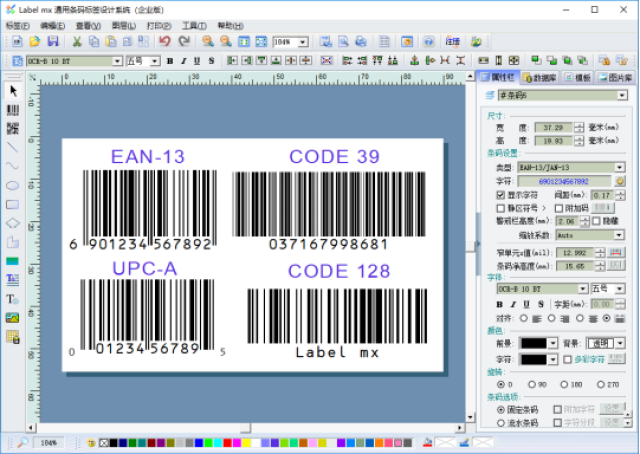Image resolution: width=640 pixels, height=454 pixels.
Task: Click the help question mark toolbar icon
Action: (429, 41)
